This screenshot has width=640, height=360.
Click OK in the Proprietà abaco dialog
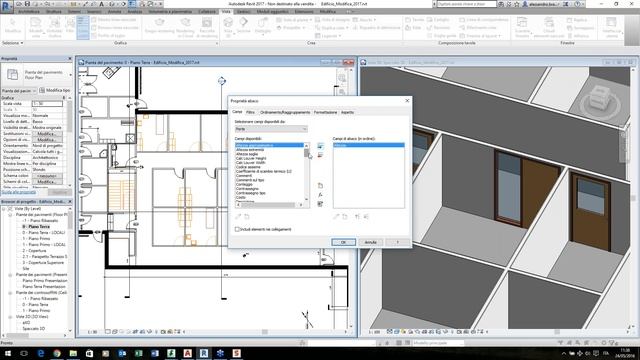[x=343, y=242]
